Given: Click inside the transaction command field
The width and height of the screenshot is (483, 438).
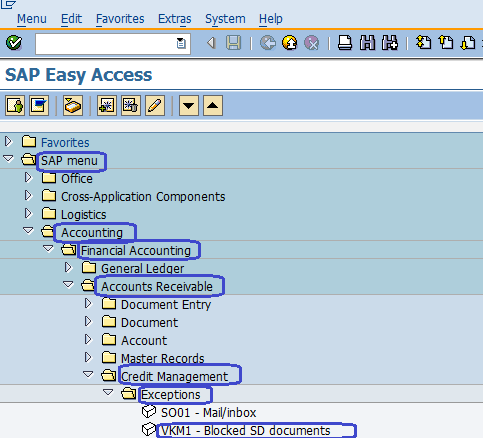Looking at the screenshot, I should pos(106,43).
